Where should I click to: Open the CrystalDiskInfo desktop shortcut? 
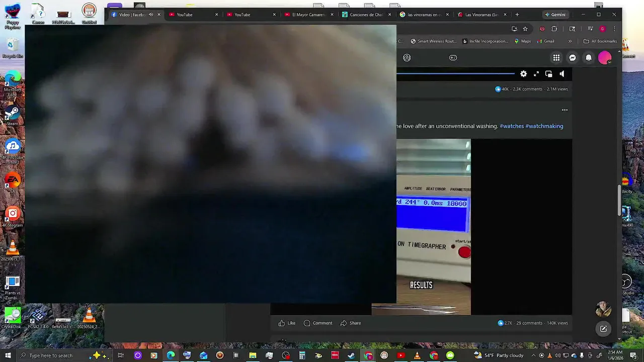coord(13,320)
